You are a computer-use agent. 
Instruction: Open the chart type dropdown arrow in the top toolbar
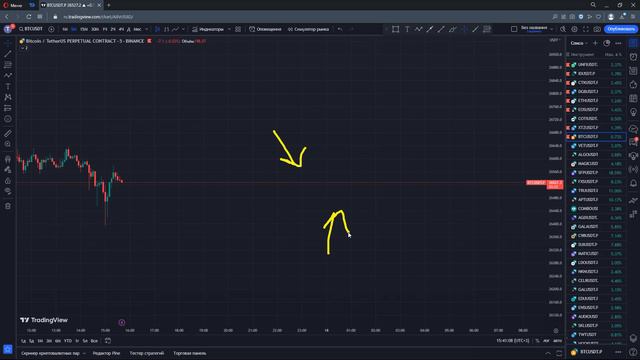tap(183, 29)
